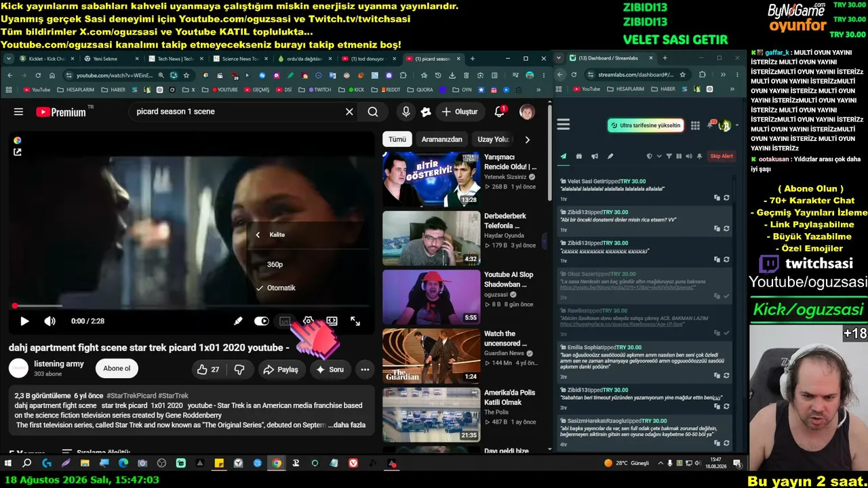Image resolution: width=868 pixels, height=488 pixels.
Task: Run the YouTube search magnifier button
Action: pos(373,112)
